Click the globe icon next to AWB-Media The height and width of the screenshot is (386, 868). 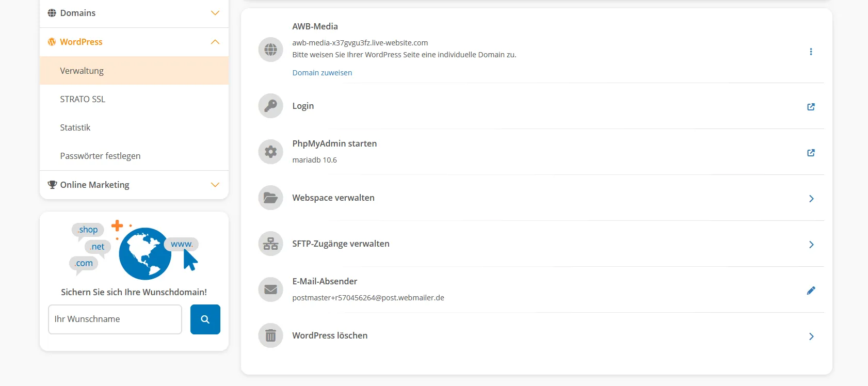point(270,50)
